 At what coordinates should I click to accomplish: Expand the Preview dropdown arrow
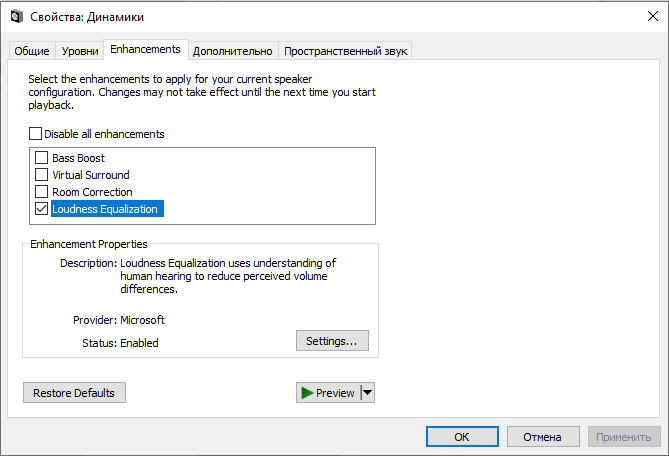[368, 393]
